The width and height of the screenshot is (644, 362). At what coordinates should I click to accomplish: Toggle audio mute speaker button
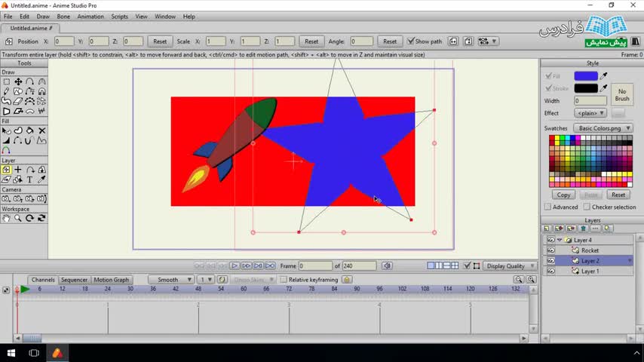point(387,266)
